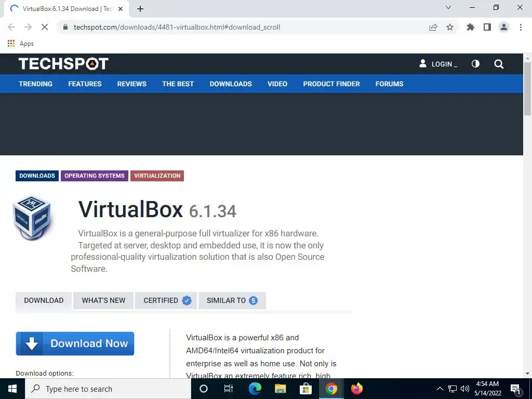The width and height of the screenshot is (532, 399).
Task: Click the Download Now button
Action: (75, 344)
